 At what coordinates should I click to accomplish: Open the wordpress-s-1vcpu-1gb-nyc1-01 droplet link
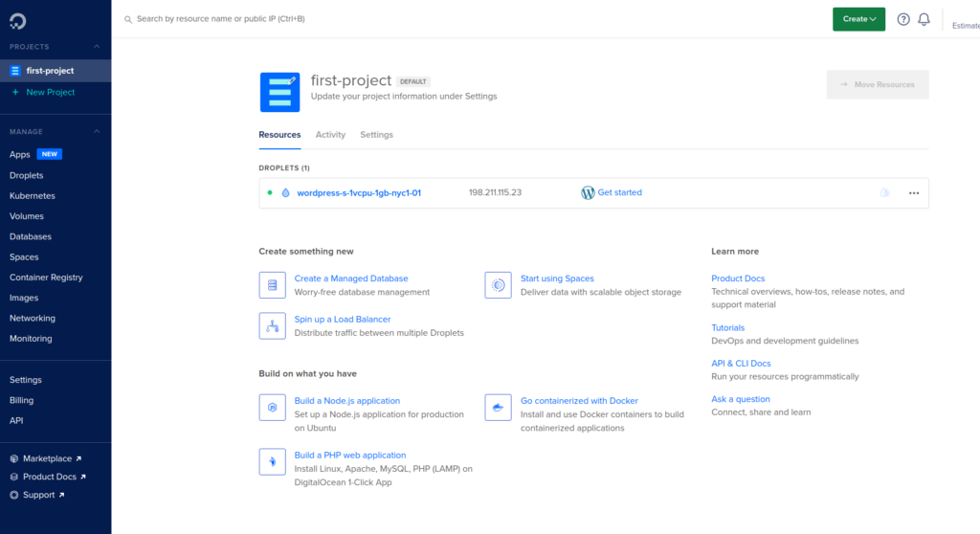pyautogui.click(x=359, y=193)
